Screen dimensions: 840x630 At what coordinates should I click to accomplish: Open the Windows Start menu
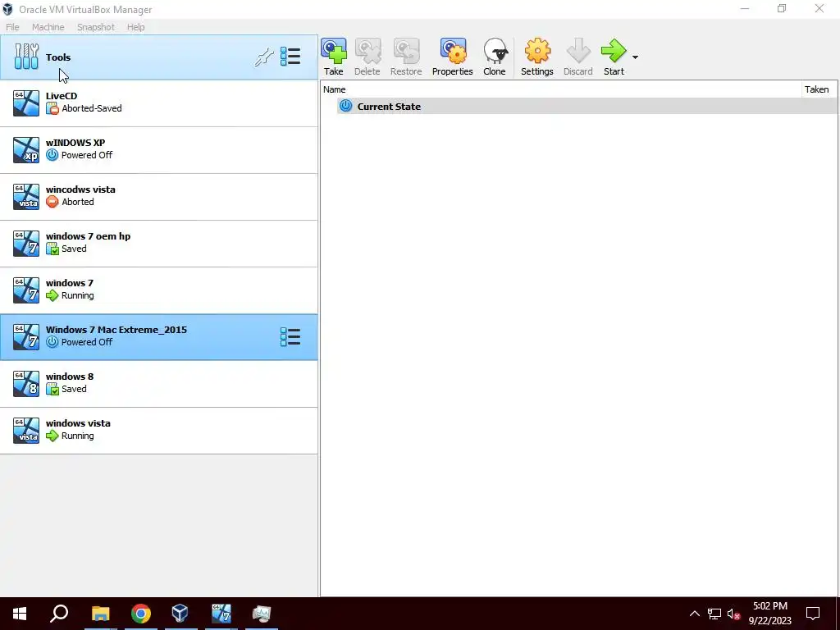(x=20, y=614)
